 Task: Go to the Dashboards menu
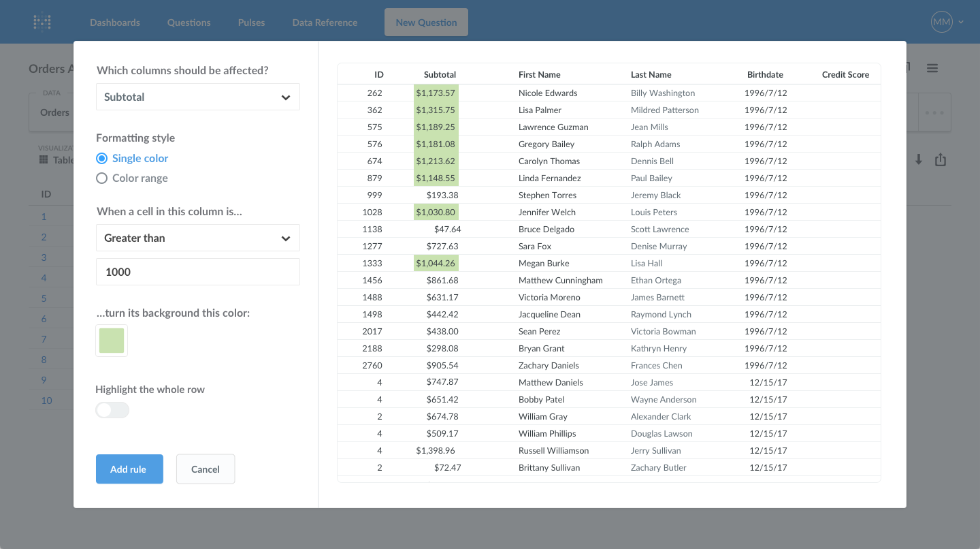pos(114,22)
